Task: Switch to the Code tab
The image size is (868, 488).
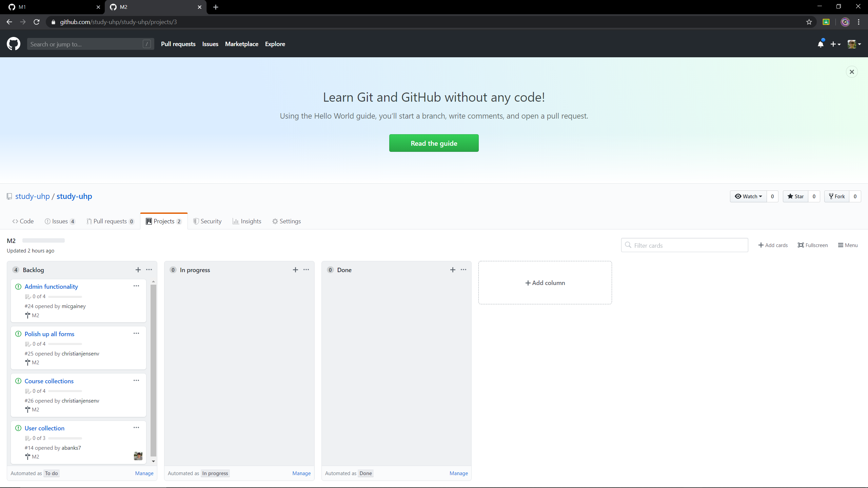Action: [23, 221]
